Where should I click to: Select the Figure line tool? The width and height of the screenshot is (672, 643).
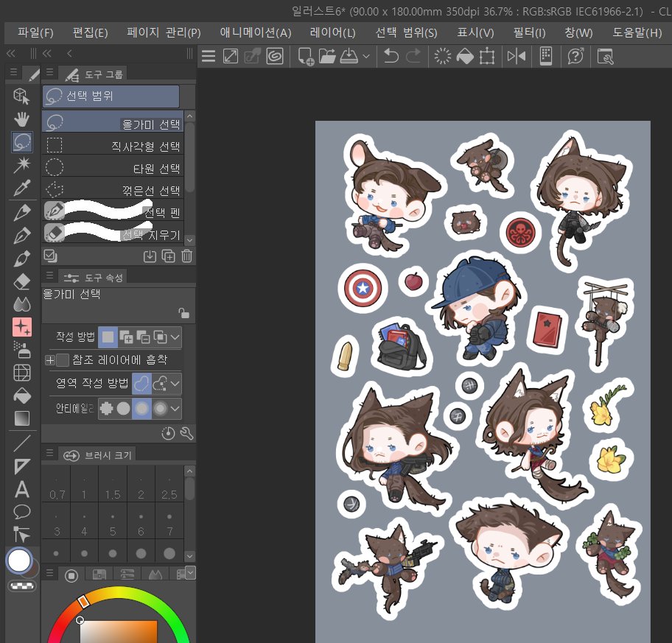point(21,443)
